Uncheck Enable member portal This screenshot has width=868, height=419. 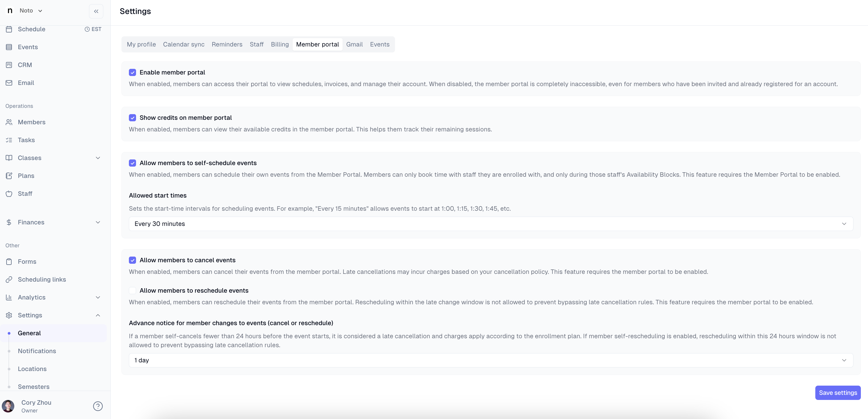click(x=132, y=72)
